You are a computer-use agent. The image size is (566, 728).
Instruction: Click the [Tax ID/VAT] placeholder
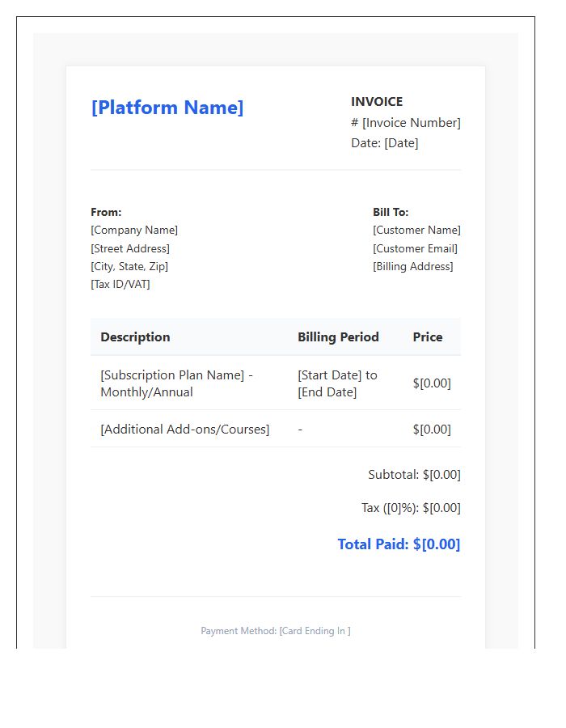click(x=120, y=284)
